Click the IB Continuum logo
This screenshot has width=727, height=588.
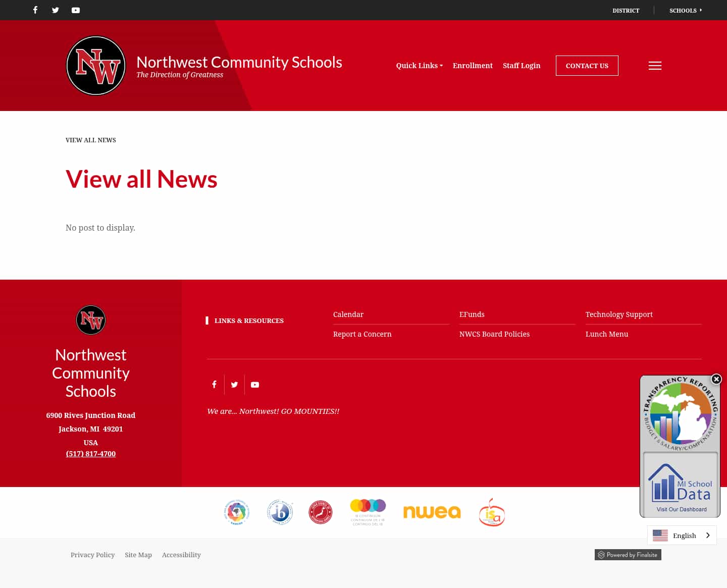[x=368, y=512]
